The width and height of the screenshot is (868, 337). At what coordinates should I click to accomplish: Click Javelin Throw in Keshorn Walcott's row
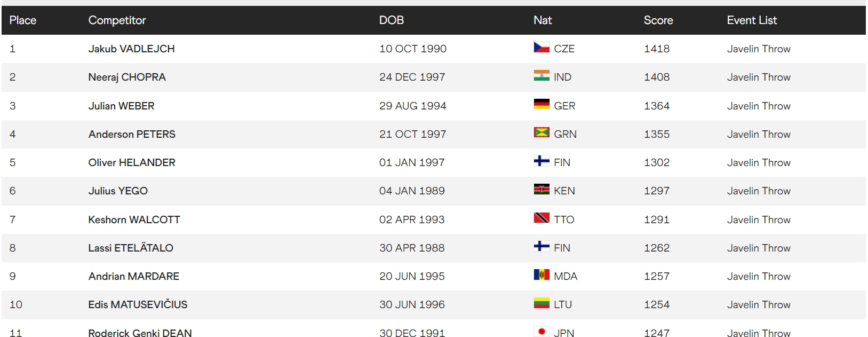click(758, 220)
